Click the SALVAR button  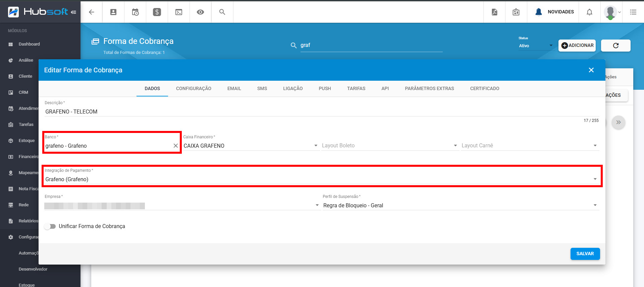point(585,254)
